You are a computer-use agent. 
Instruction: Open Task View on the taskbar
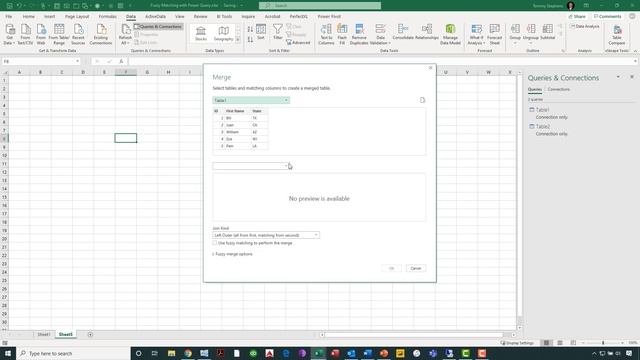pos(155,353)
